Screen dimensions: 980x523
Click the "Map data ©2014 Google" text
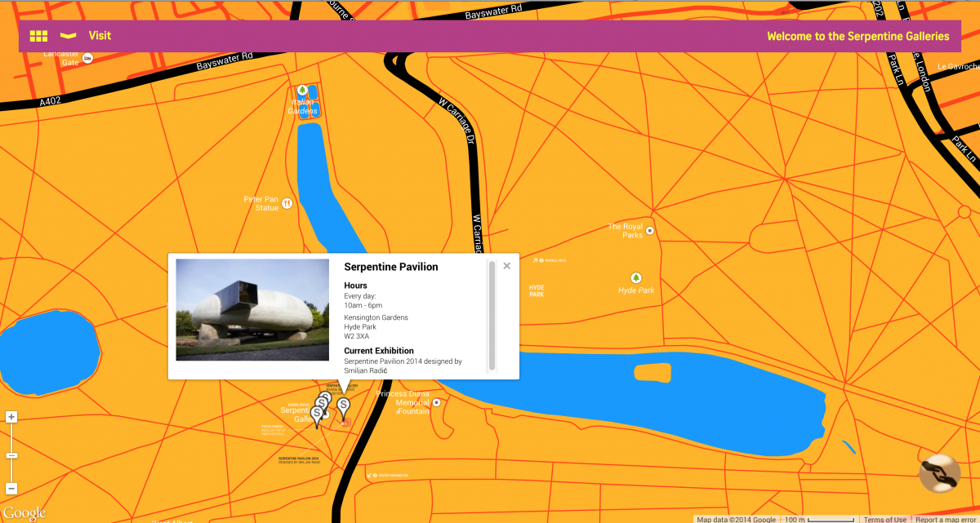(x=737, y=519)
